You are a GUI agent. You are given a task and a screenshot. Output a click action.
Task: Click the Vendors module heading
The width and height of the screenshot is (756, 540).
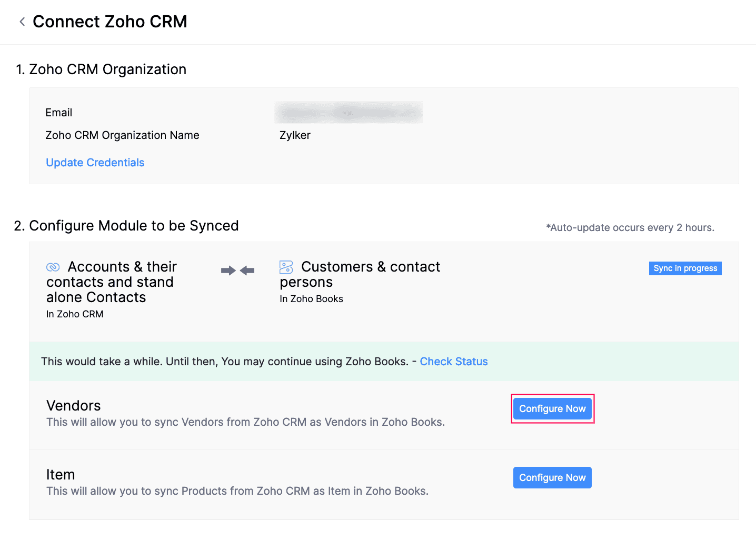73,406
